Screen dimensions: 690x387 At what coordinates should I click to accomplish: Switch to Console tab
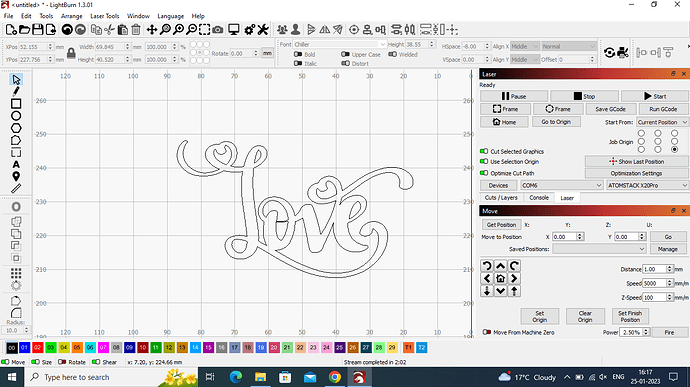point(539,198)
